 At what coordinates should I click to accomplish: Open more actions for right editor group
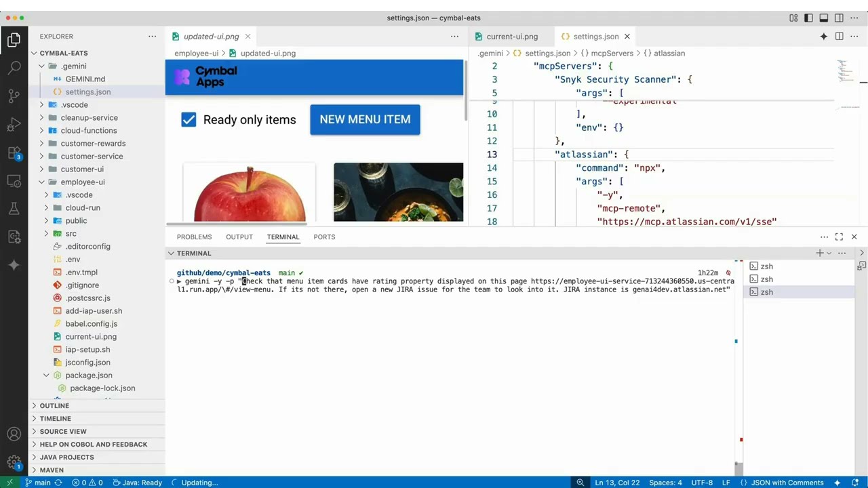(x=854, y=37)
